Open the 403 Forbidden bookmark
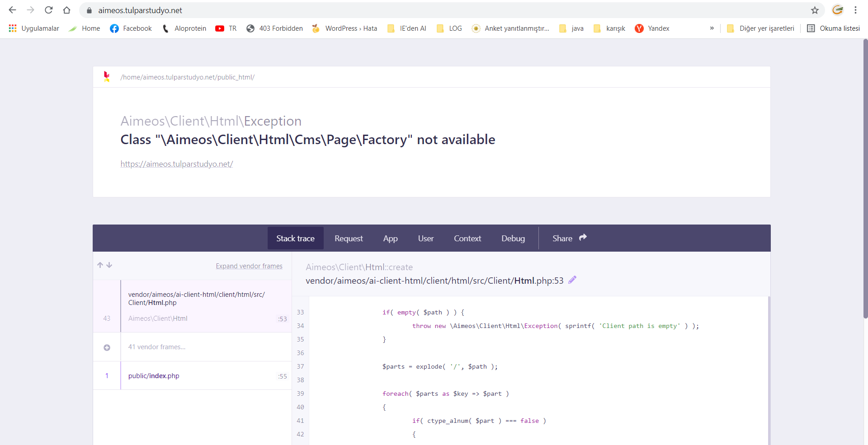 (275, 28)
